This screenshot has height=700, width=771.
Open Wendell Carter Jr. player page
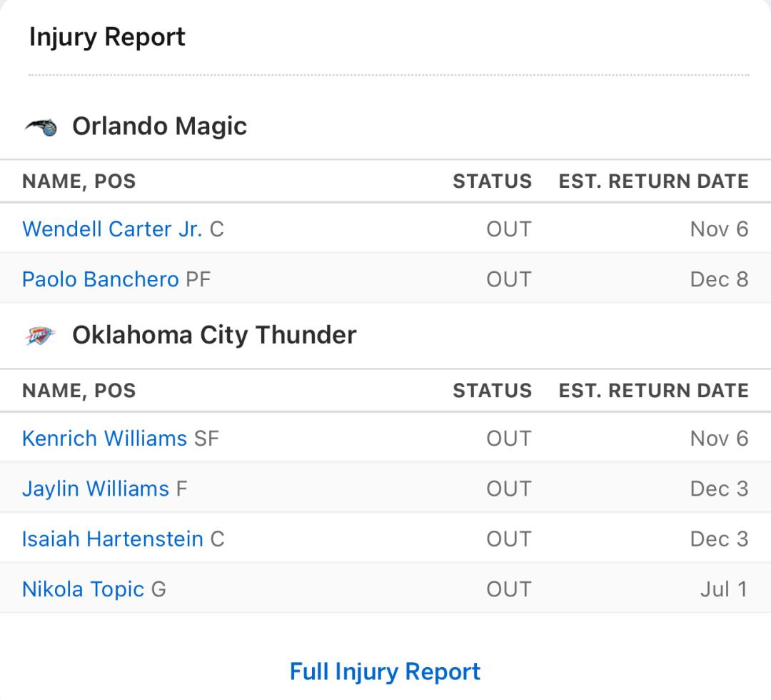pos(112,229)
